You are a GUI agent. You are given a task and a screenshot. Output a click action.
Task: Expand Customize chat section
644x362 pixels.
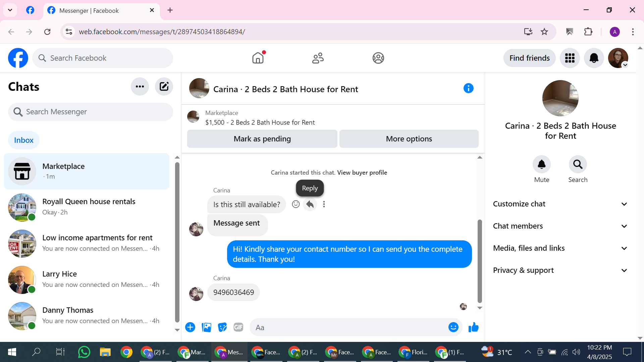(x=560, y=204)
